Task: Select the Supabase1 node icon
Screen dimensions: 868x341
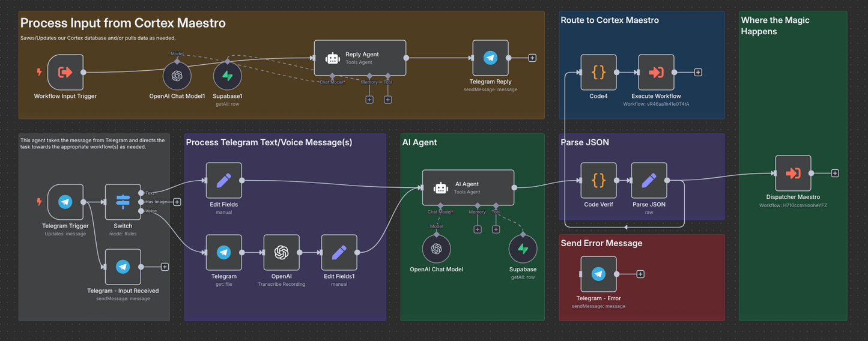Action: pyautogui.click(x=228, y=76)
